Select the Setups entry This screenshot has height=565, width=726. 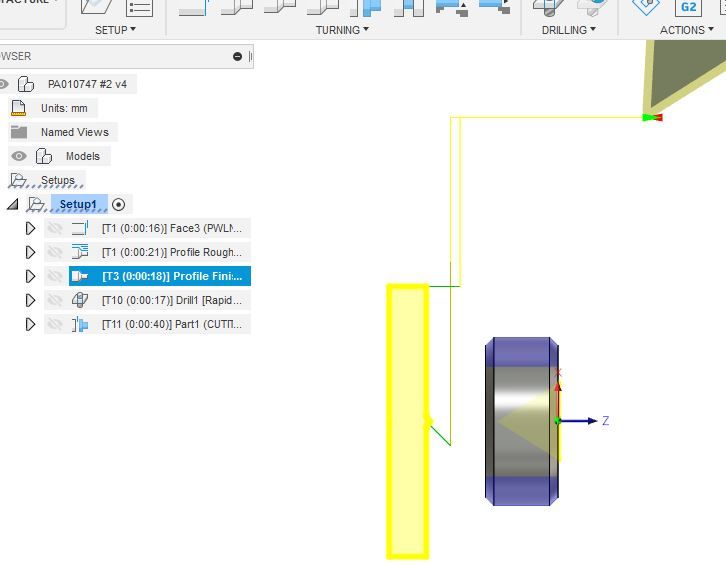coord(57,180)
